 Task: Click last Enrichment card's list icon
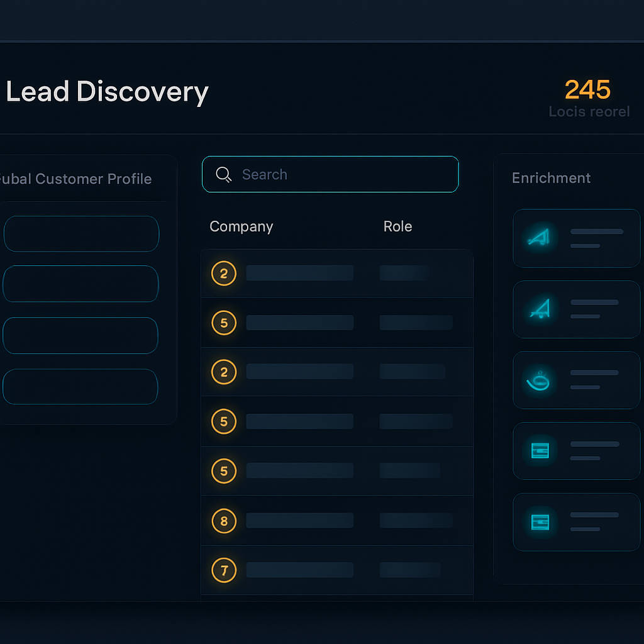tap(540, 522)
